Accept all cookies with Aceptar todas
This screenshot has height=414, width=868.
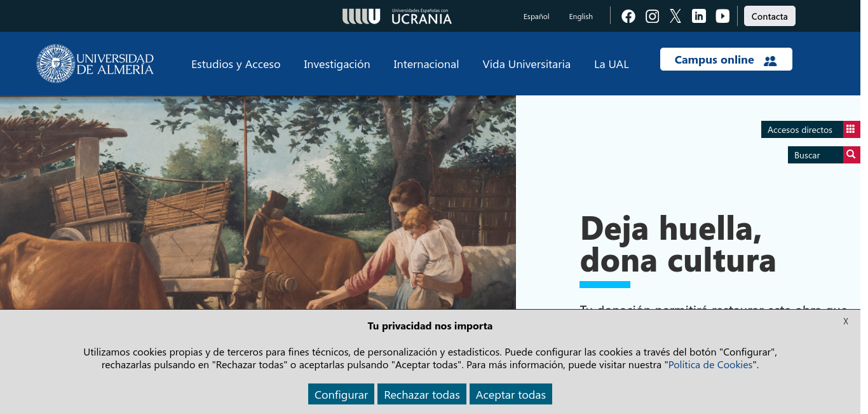pos(511,394)
